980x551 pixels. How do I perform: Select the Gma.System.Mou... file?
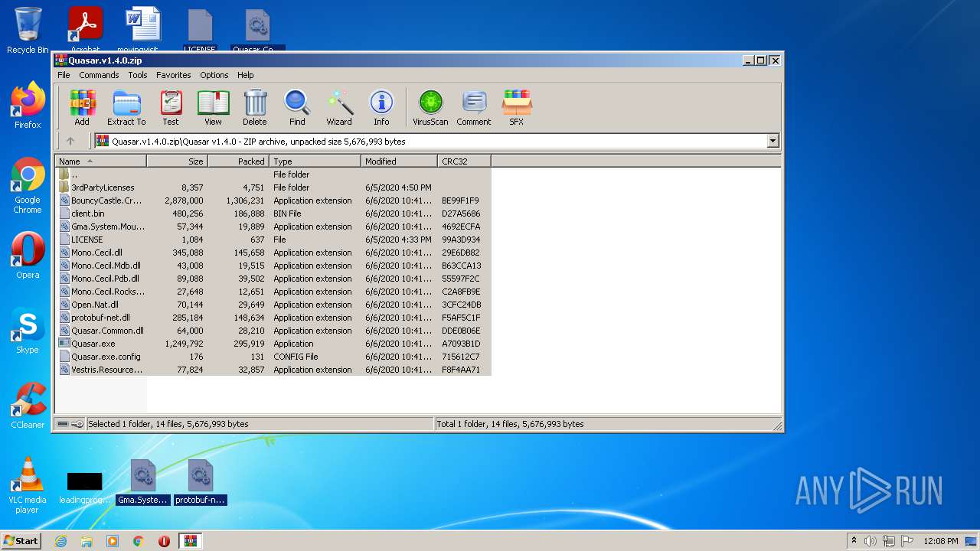[x=273, y=227]
